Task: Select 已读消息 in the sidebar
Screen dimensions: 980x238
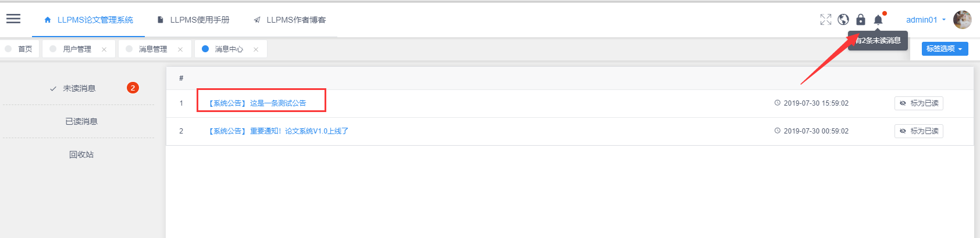Action: (x=81, y=121)
